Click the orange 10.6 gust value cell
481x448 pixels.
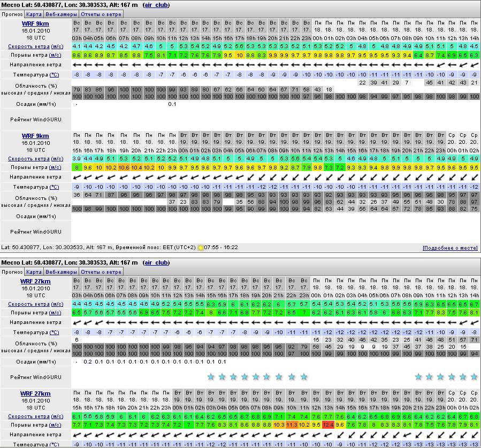tap(124, 167)
